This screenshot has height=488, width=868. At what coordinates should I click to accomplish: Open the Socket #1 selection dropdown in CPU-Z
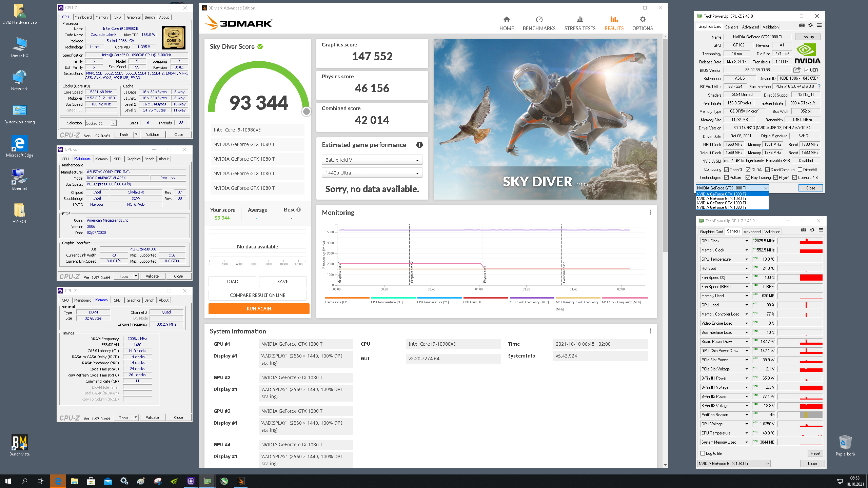[101, 123]
